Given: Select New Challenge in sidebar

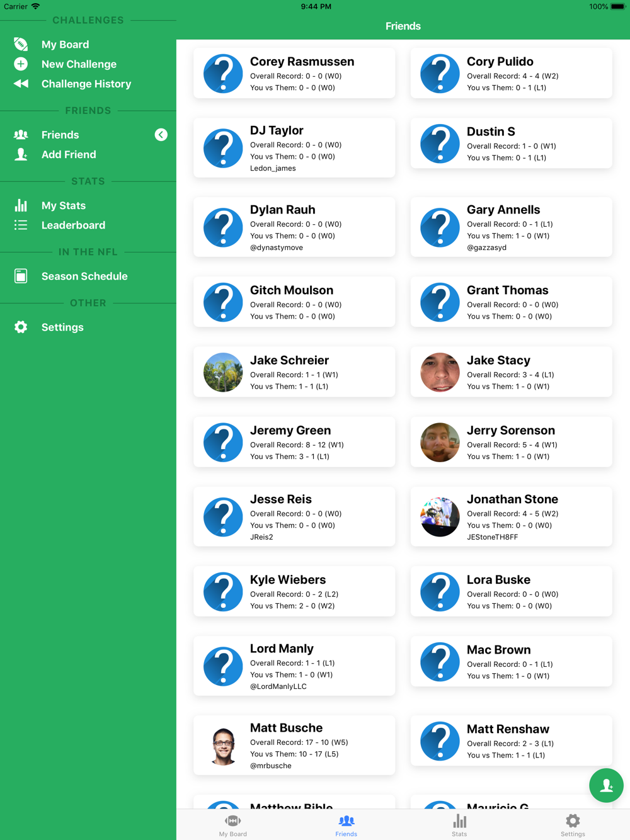Looking at the screenshot, I should pos(79,64).
